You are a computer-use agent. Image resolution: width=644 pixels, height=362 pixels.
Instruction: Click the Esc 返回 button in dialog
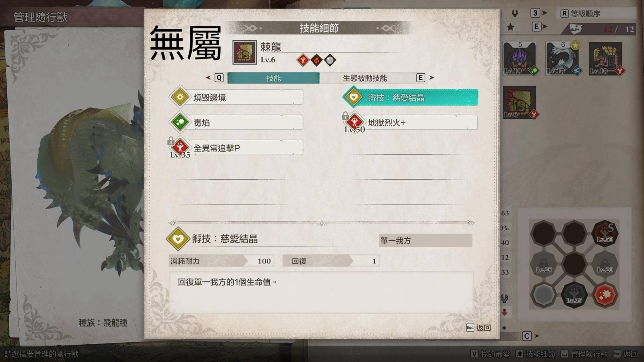pyautogui.click(x=478, y=328)
